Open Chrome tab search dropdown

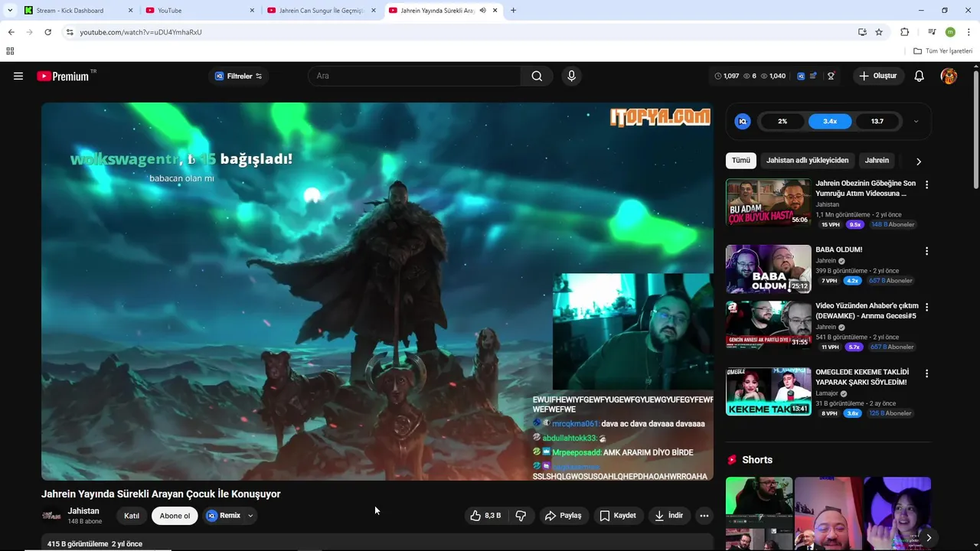[10, 11]
